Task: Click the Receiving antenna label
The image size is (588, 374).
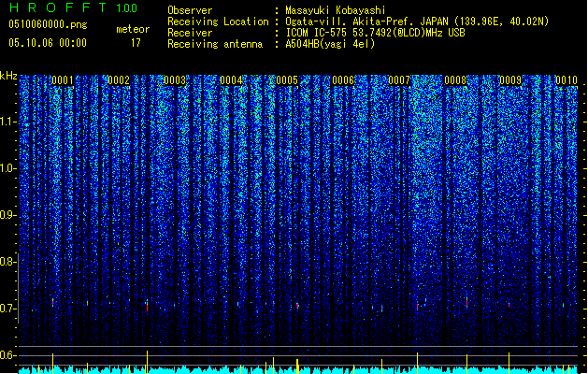Action: [215, 44]
